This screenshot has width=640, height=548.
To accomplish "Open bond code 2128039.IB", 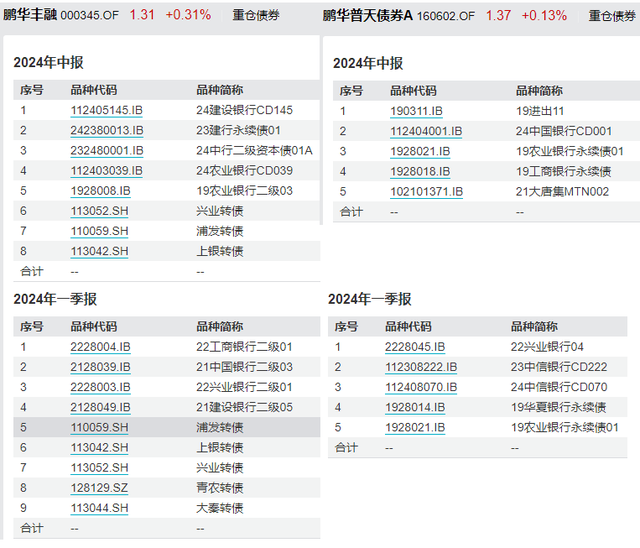I will [x=100, y=367].
